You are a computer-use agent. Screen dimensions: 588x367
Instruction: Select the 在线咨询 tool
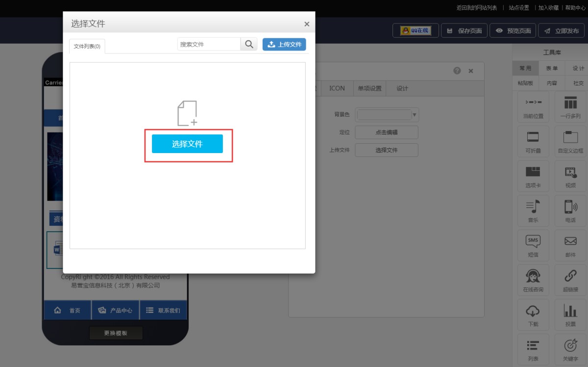pyautogui.click(x=533, y=280)
